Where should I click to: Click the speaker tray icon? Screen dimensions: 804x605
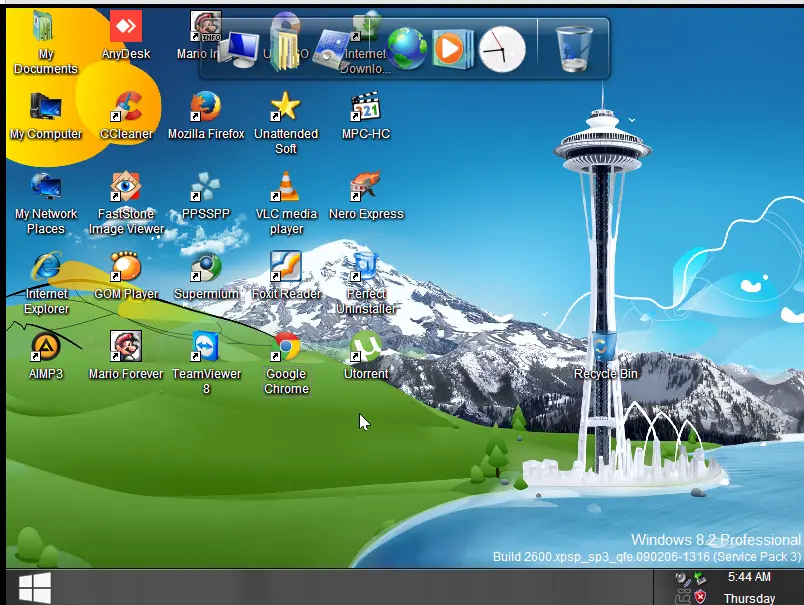pos(682,578)
